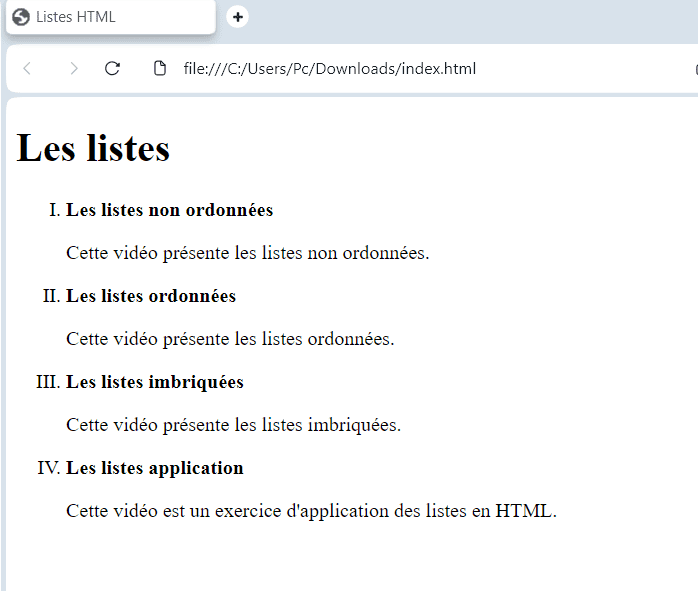Click the paragraph about the non ordonnées video
This screenshot has width=698, height=591.
[247, 253]
